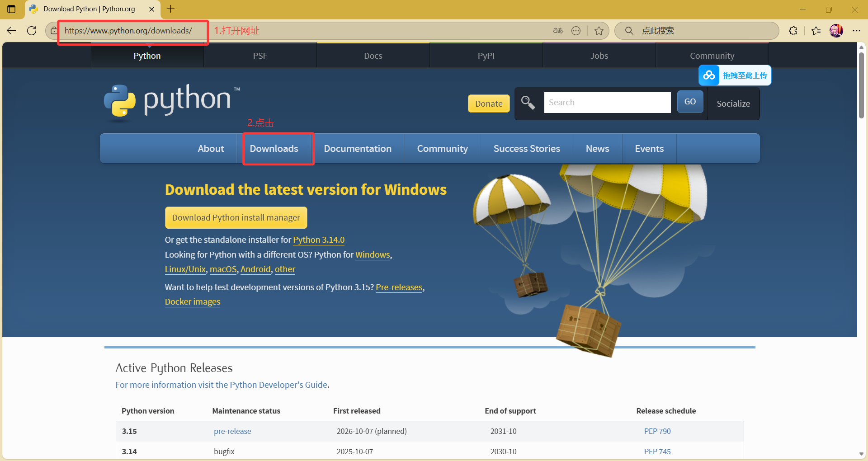Open the Pre-releases link
This screenshot has width=868, height=461.
click(x=399, y=287)
